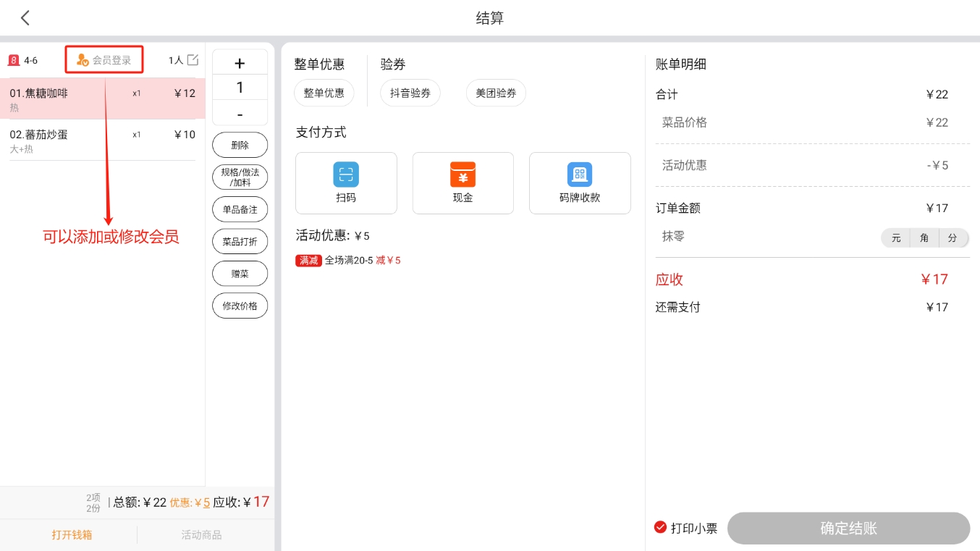Go back using the top-left arrow
980x551 pixels.
(x=25, y=18)
